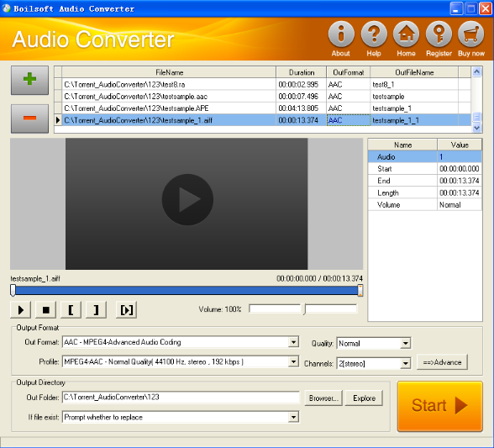The image size is (494, 448).
Task: Click the Advance settings button
Action: coord(442,362)
